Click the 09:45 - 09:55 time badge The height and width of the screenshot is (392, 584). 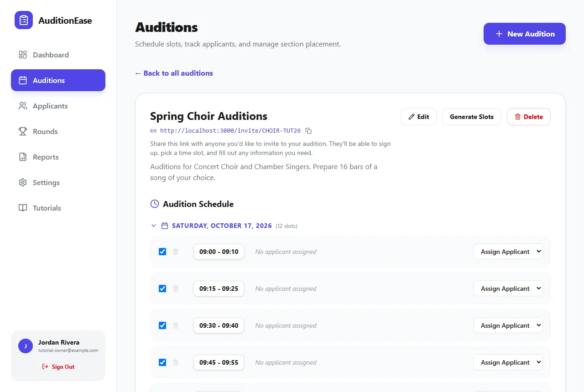(219, 362)
